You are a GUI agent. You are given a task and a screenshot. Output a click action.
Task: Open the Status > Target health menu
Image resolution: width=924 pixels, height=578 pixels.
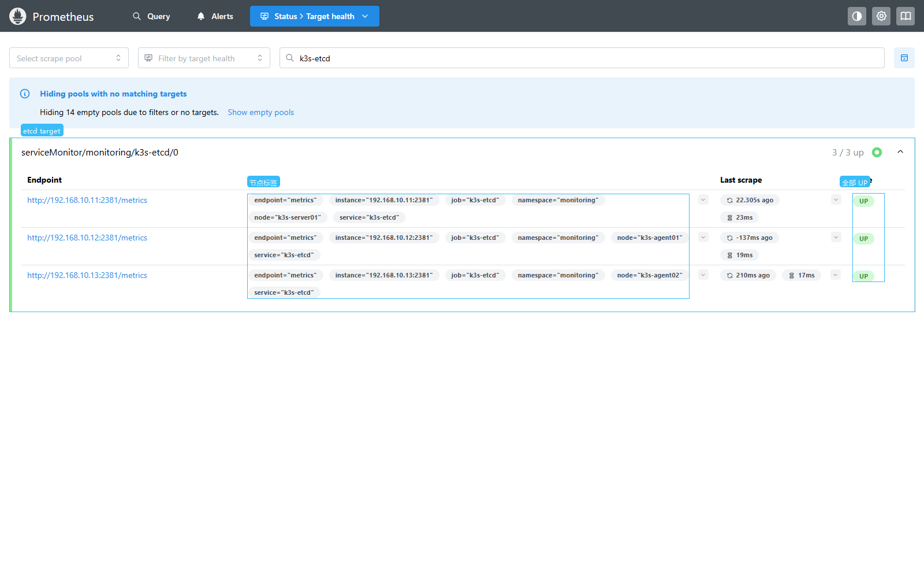pyautogui.click(x=315, y=16)
